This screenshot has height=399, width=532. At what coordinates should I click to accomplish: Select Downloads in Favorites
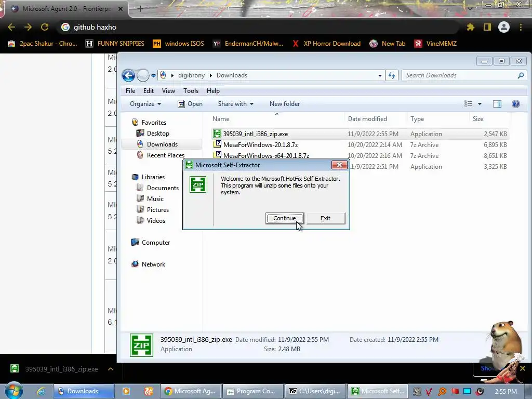[162, 144]
